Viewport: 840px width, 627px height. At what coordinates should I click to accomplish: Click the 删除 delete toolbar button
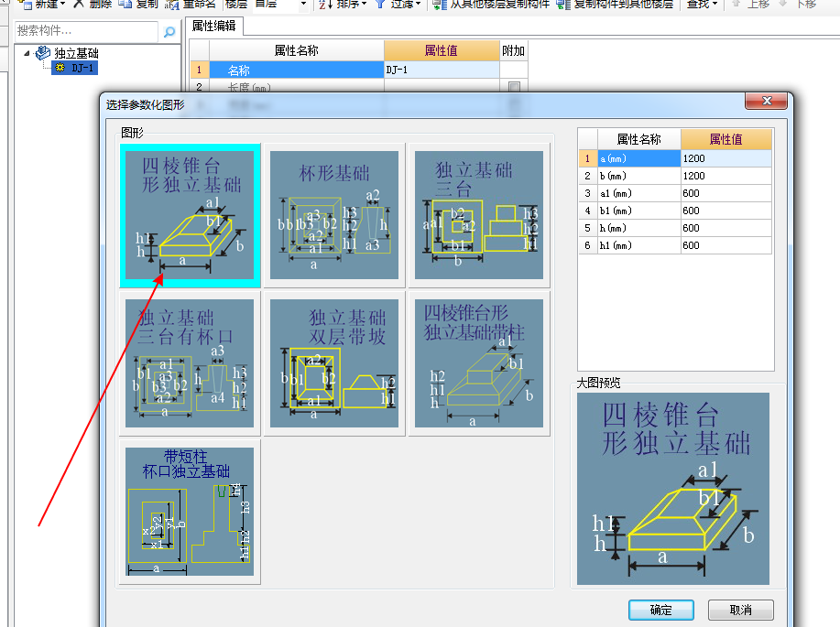[x=93, y=5]
